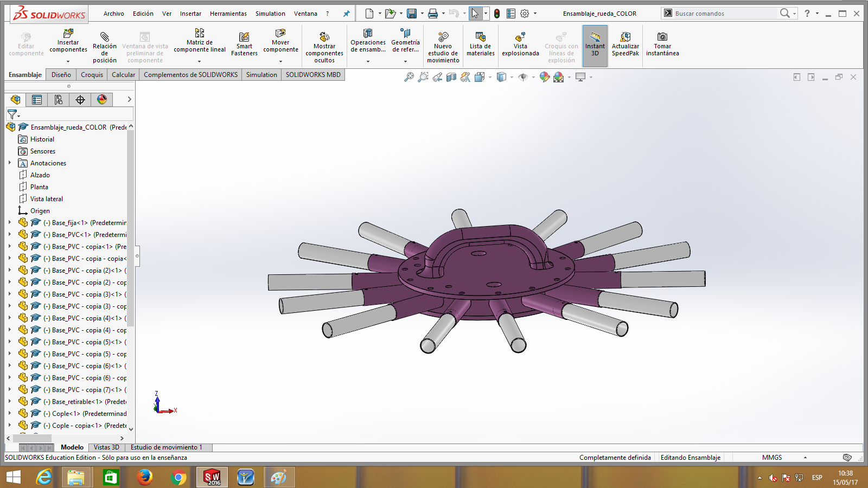Viewport: 868px width, 488px height.
Task: Open Firefox from the taskbar
Action: (145, 478)
